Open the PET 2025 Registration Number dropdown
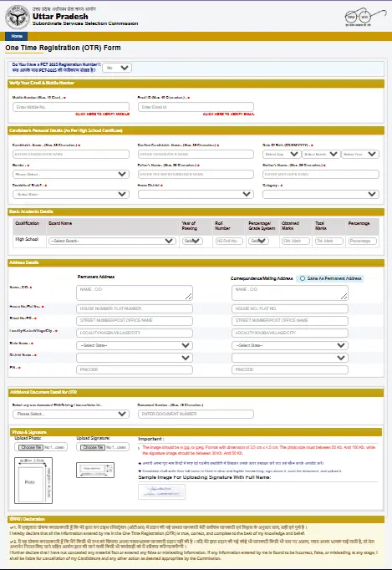The image size is (392, 570). 117,68
